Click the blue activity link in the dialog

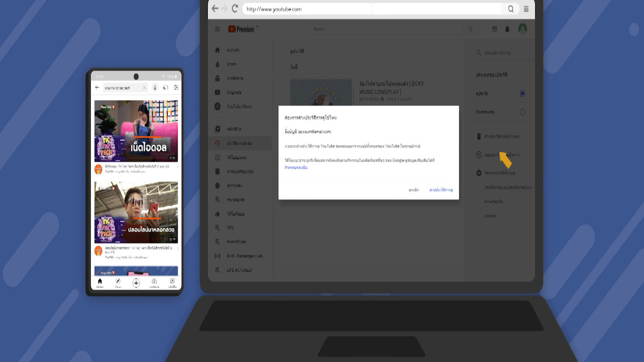(x=296, y=167)
